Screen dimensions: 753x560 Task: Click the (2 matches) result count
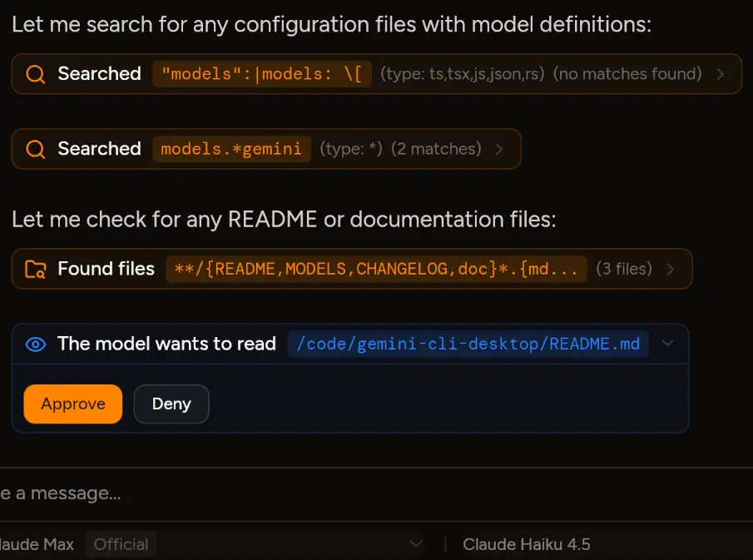436,149
